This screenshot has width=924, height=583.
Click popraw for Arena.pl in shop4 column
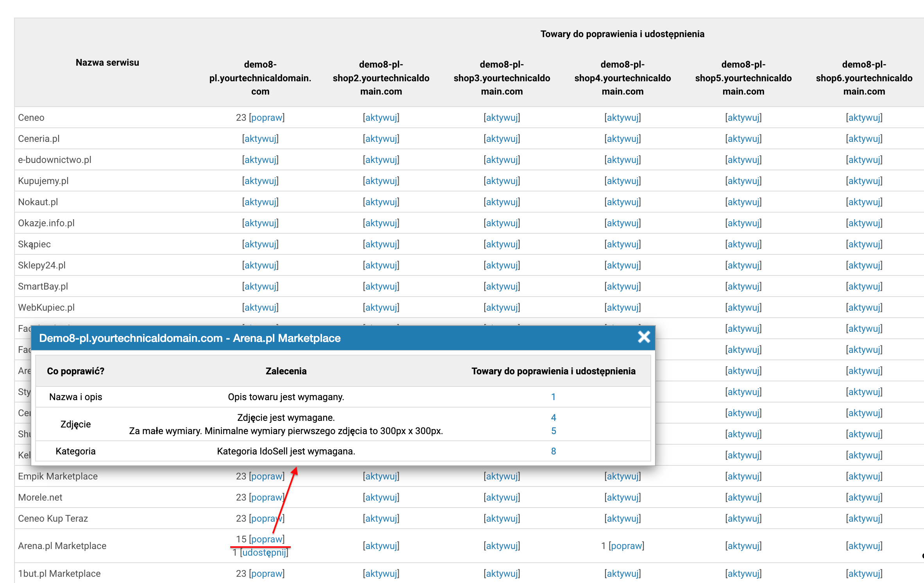(626, 546)
